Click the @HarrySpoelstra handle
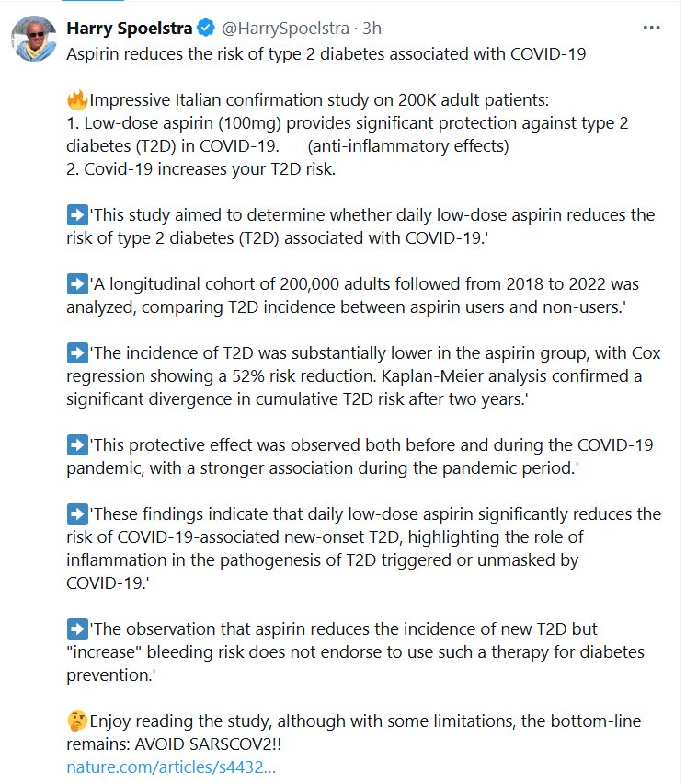The image size is (686, 784). pyautogui.click(x=275, y=29)
